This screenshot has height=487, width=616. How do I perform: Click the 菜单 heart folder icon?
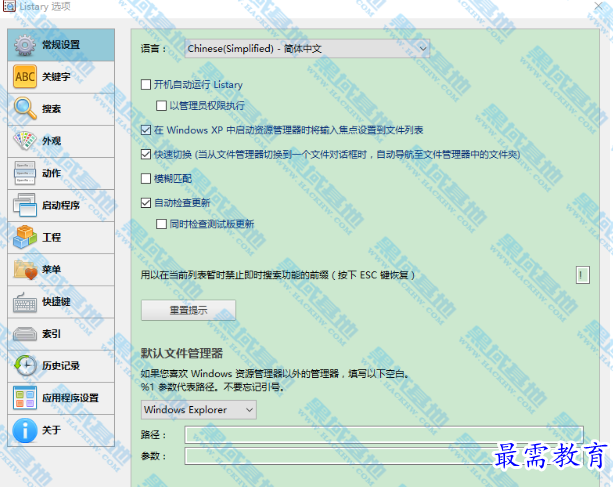click(25, 269)
